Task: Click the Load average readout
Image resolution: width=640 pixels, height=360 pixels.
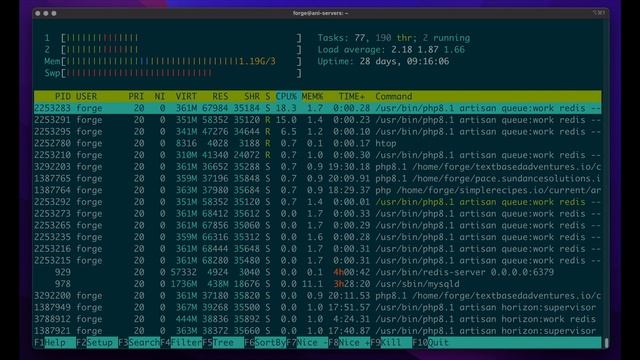Action: tap(391, 50)
